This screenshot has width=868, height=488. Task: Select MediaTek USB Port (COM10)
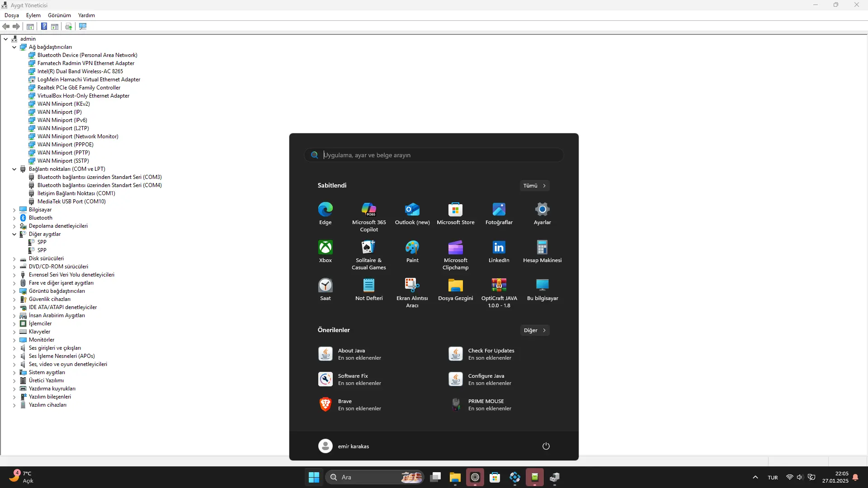pos(71,202)
